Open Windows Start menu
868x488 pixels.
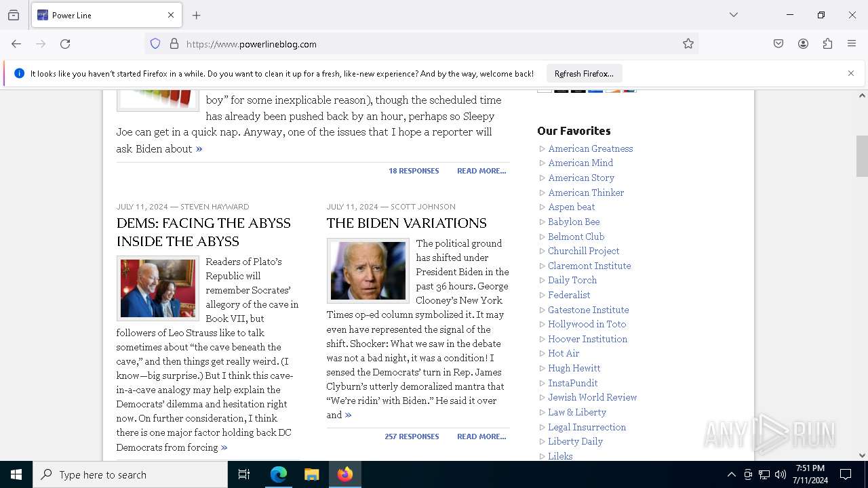pyautogui.click(x=16, y=474)
